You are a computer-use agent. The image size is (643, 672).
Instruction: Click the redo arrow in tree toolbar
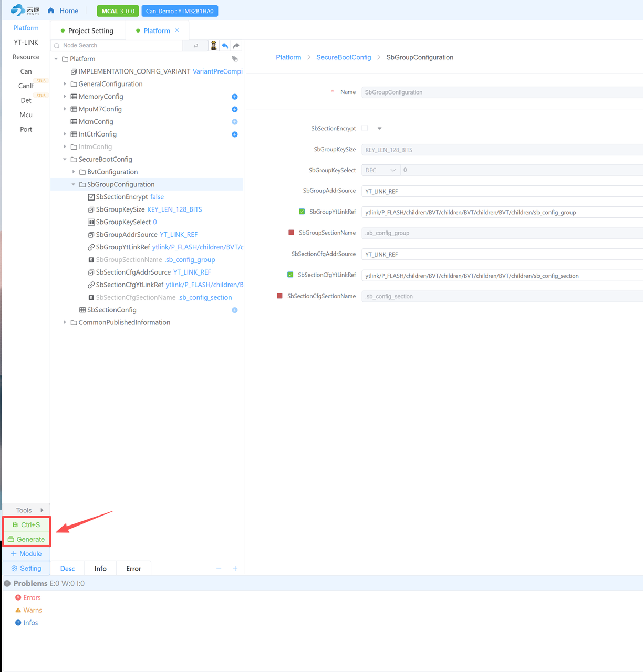tap(236, 46)
